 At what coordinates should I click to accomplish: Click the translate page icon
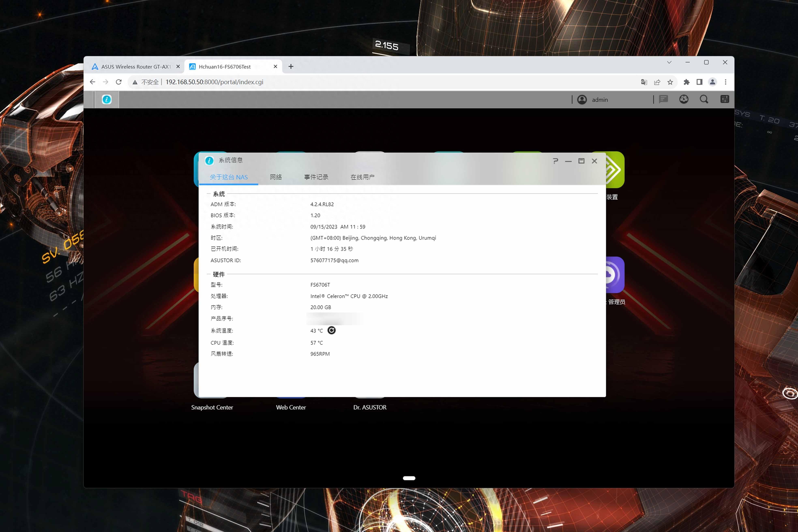(644, 82)
